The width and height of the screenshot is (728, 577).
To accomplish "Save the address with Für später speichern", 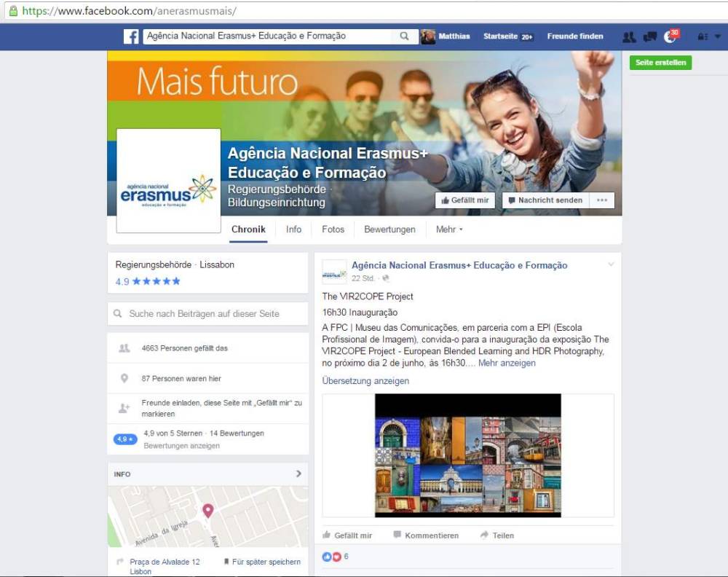I will (262, 562).
